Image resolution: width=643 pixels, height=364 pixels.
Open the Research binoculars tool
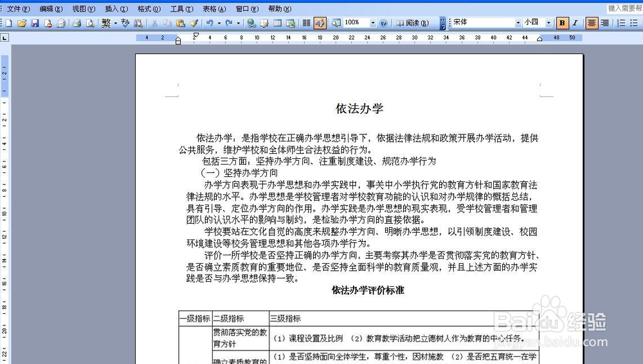tap(138, 23)
